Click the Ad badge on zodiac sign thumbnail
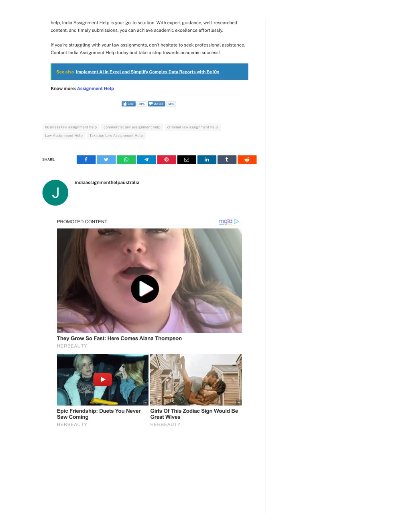The image size is (411, 532). coord(239,402)
